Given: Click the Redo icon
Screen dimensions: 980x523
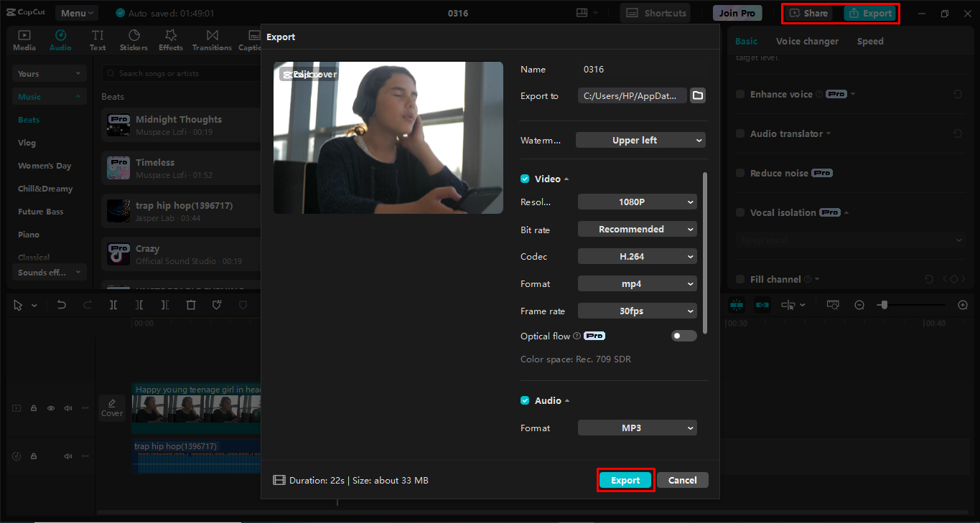Looking at the screenshot, I should tap(87, 304).
